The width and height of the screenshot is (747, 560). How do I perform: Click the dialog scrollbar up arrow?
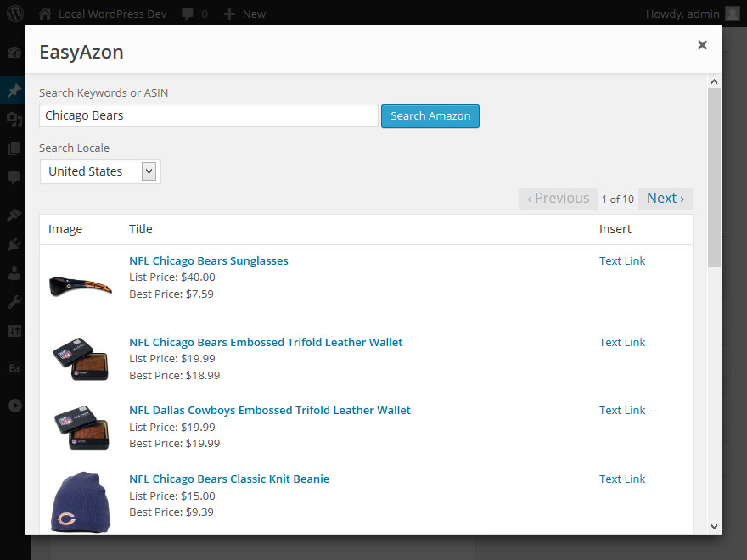coord(714,82)
